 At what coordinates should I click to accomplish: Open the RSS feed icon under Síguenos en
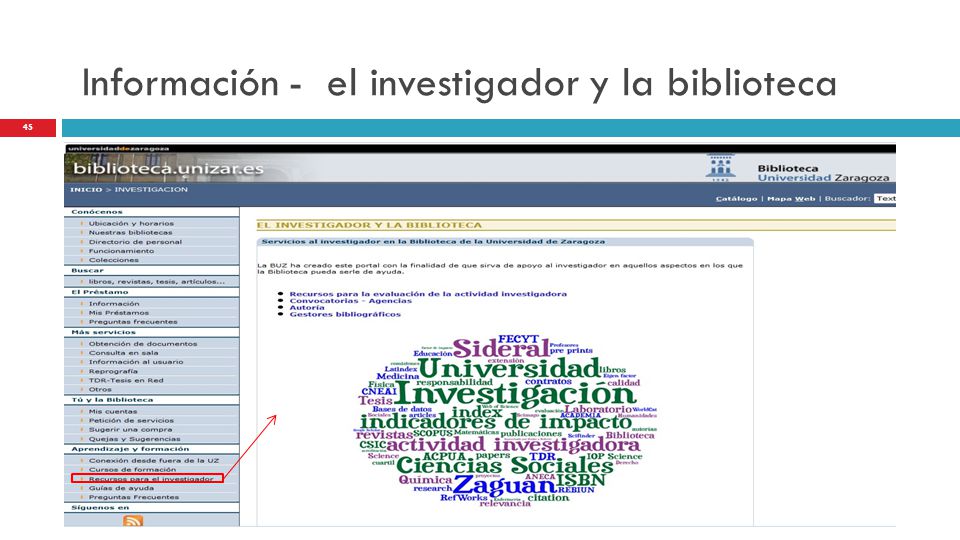[x=133, y=521]
